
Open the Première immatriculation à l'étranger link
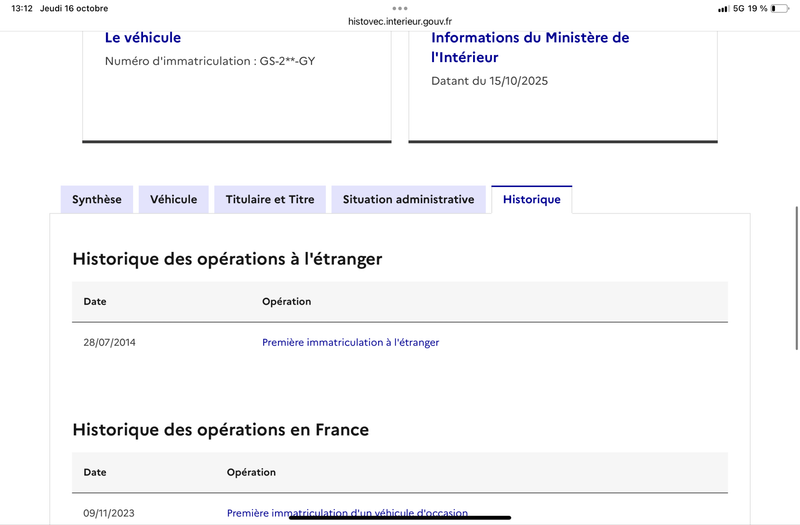[x=350, y=342]
